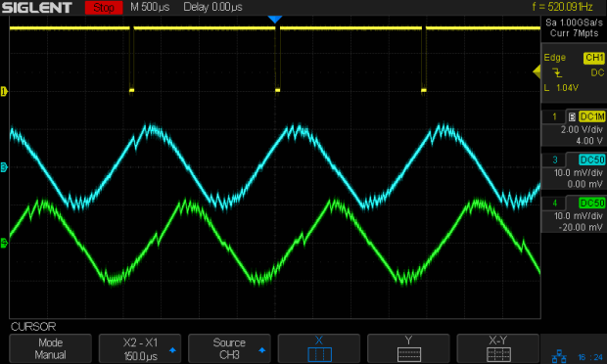Click the trigger DC coupling label
Screen dimensions: 607x364
[x=597, y=72]
